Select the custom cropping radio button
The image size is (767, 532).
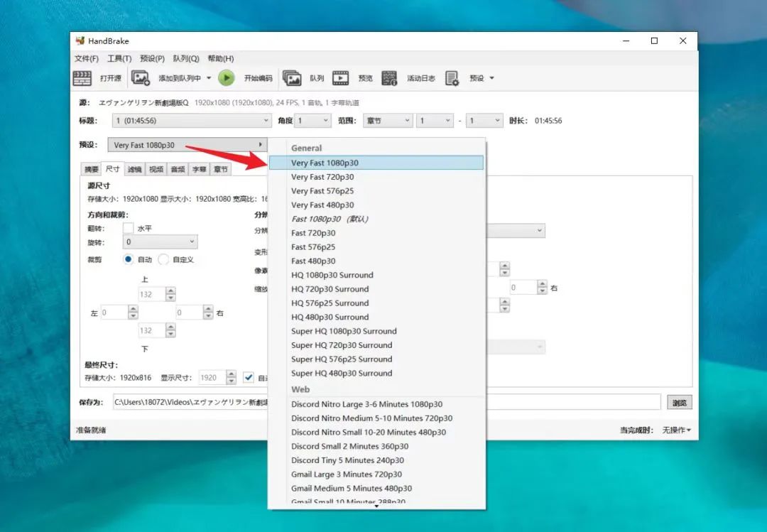(163, 259)
